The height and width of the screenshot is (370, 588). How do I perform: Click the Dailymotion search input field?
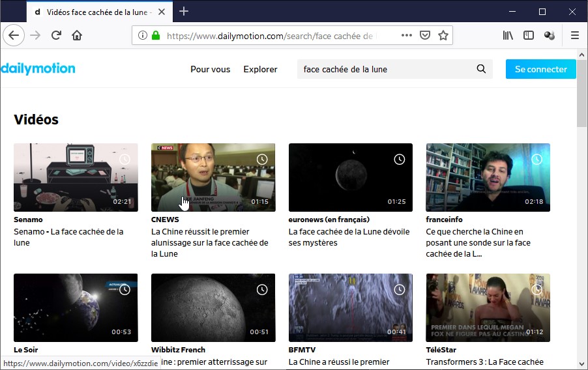(x=385, y=69)
